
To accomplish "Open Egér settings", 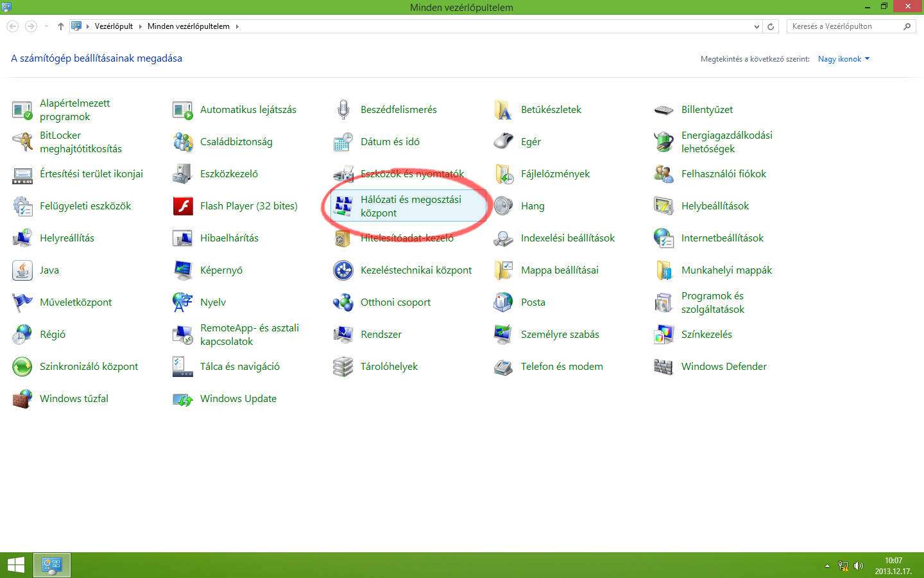I will coord(531,141).
